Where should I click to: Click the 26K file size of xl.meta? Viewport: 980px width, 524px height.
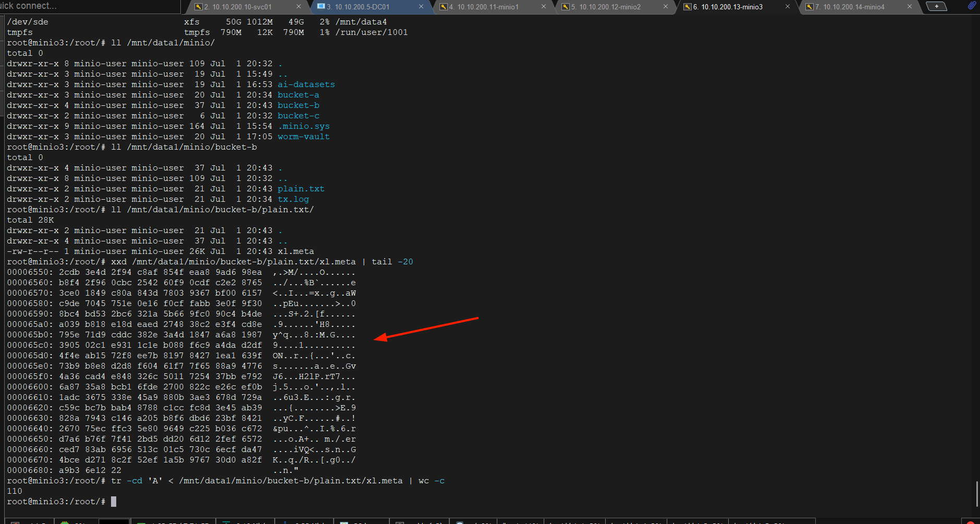click(x=197, y=251)
